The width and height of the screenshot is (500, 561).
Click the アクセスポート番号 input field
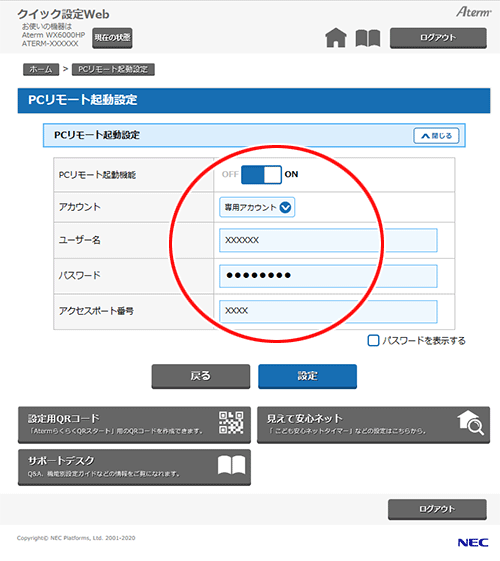click(328, 311)
